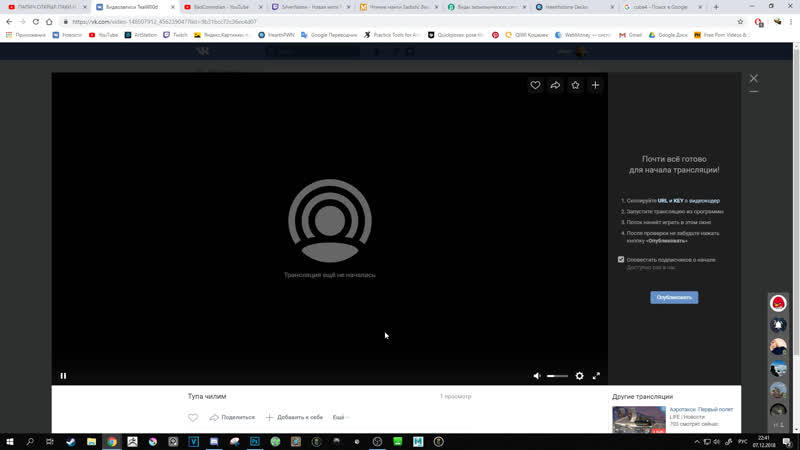Screen dimensions: 800x450
Task: Like the video using the heart icon in the player
Action: [x=535, y=85]
